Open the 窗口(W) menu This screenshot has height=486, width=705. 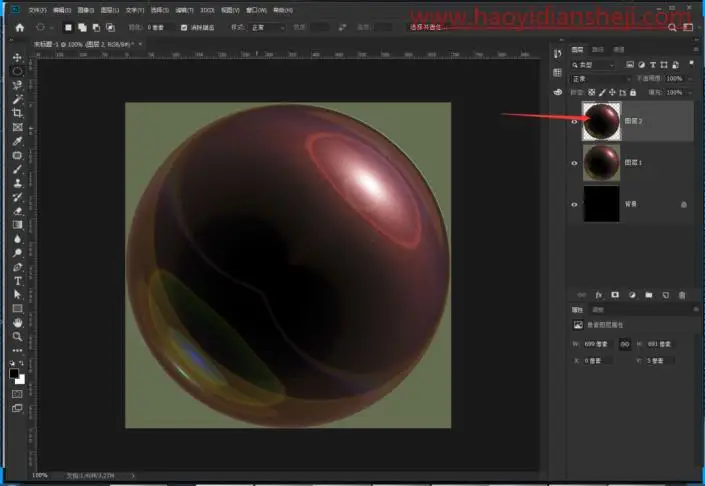click(x=256, y=10)
